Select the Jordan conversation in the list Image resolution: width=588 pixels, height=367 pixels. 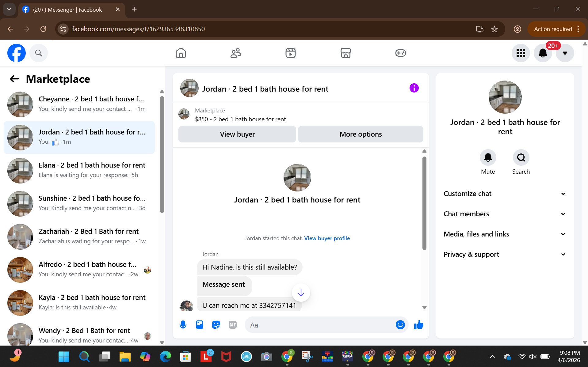(79, 138)
